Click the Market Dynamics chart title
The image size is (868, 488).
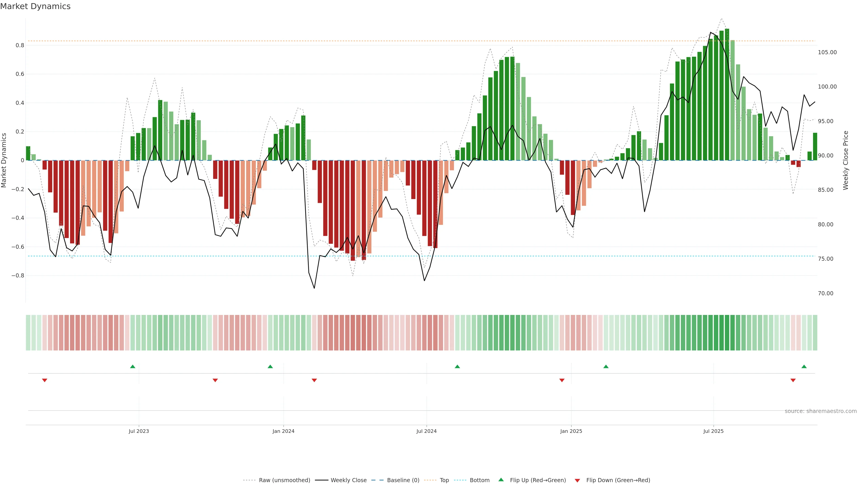35,6
